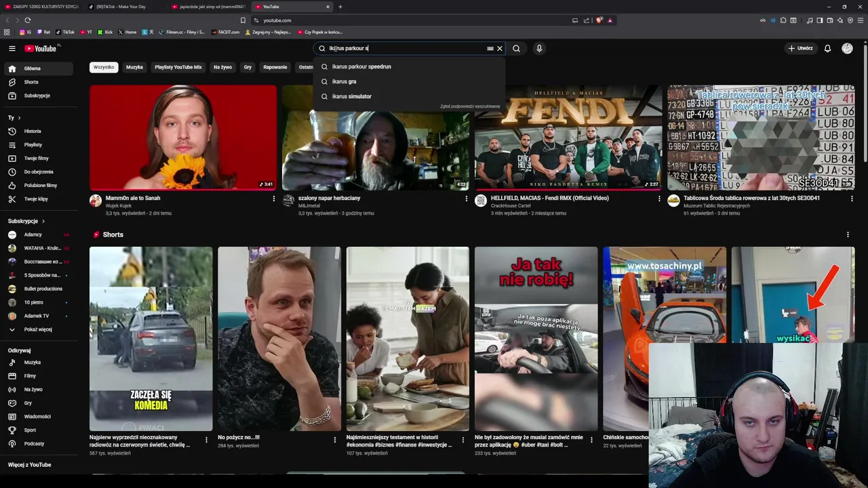This screenshot has width=868, height=488.
Task: Expand the Subskrypcje section header
Action: [x=26, y=221]
